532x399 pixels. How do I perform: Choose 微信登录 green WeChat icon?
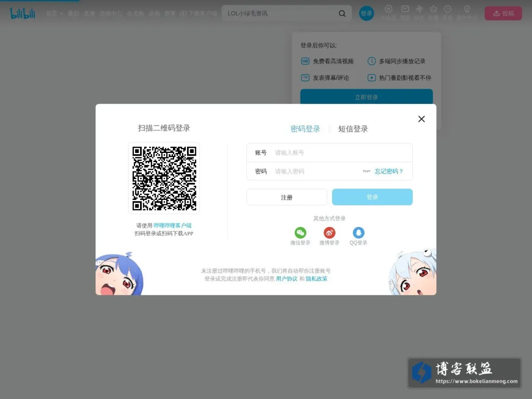click(301, 233)
